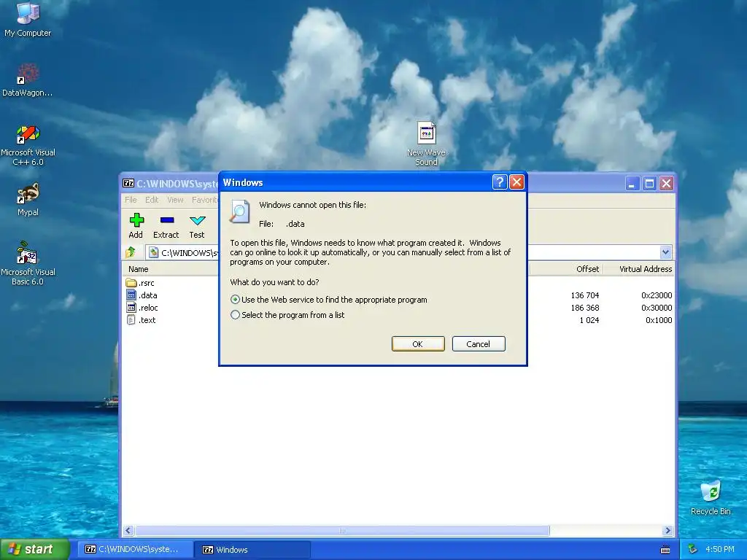747x560 pixels.
Task: Select the .text file icon
Action: click(131, 320)
